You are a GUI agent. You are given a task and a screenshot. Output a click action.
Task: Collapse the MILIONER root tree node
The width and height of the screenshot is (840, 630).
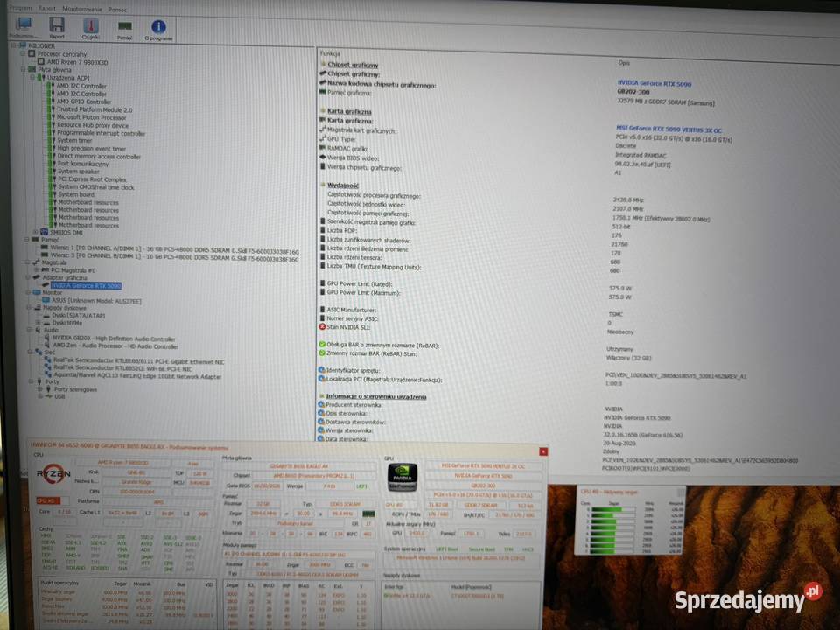[x=14, y=45]
